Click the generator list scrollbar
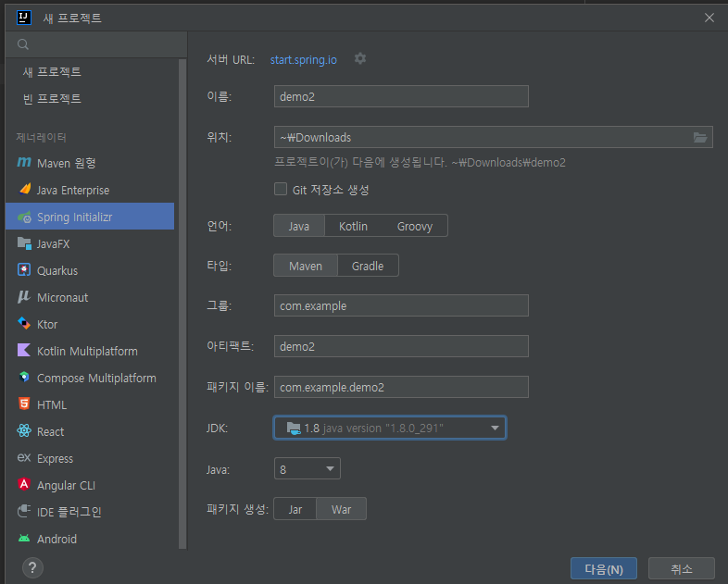Screen dimensions: 728x584 (x=182, y=304)
